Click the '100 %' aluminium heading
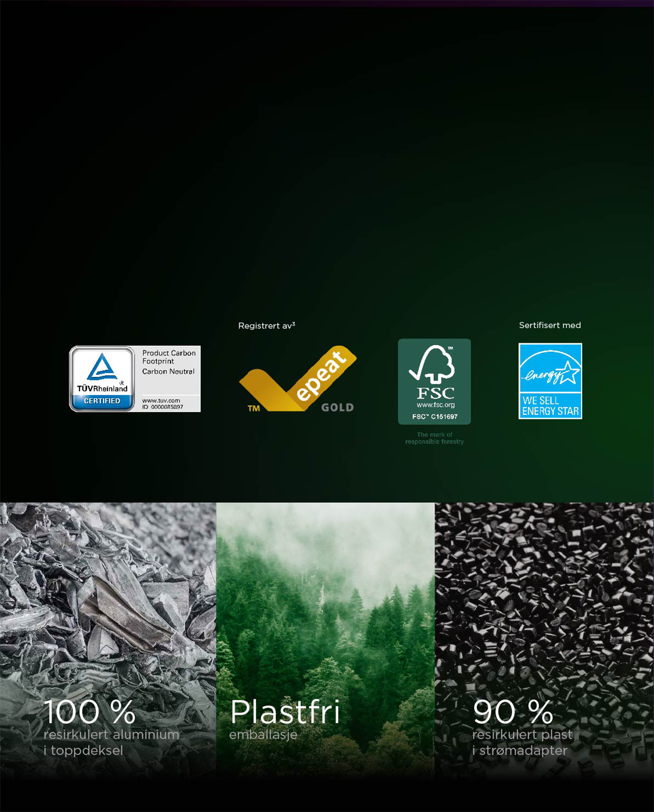Screen dimensions: 654x812 [x=89, y=712]
